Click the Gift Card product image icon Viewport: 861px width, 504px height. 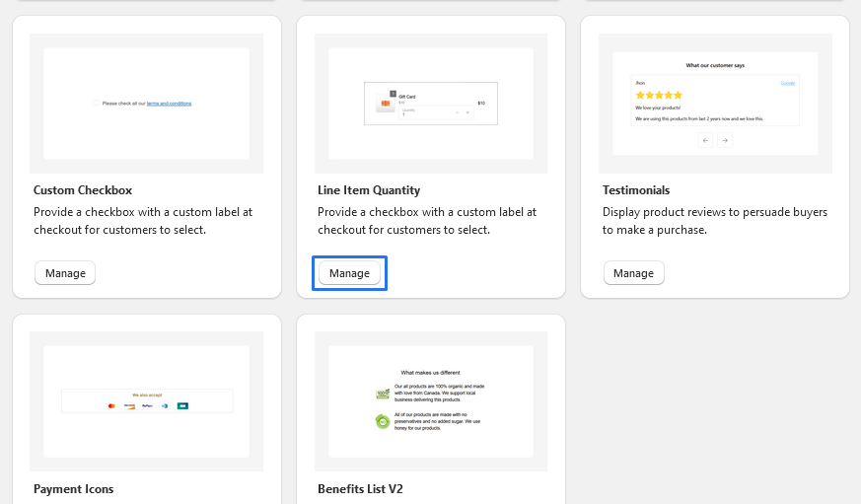386,103
